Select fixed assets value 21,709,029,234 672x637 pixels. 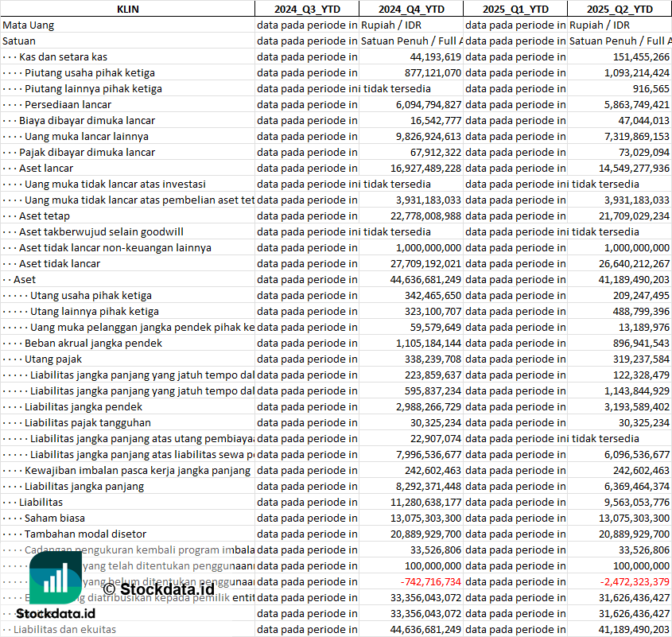[x=635, y=216]
